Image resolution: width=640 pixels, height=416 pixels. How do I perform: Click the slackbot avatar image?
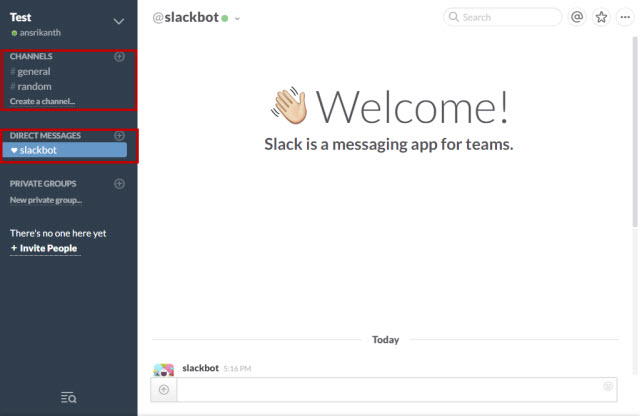pyautogui.click(x=164, y=369)
